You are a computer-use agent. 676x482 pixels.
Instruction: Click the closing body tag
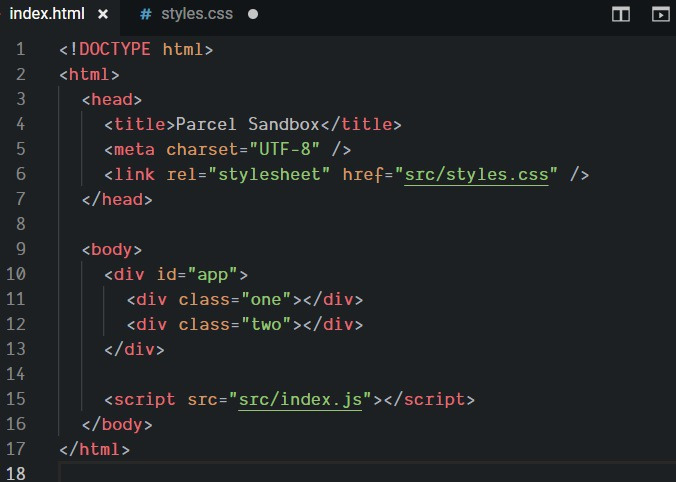click(x=117, y=425)
